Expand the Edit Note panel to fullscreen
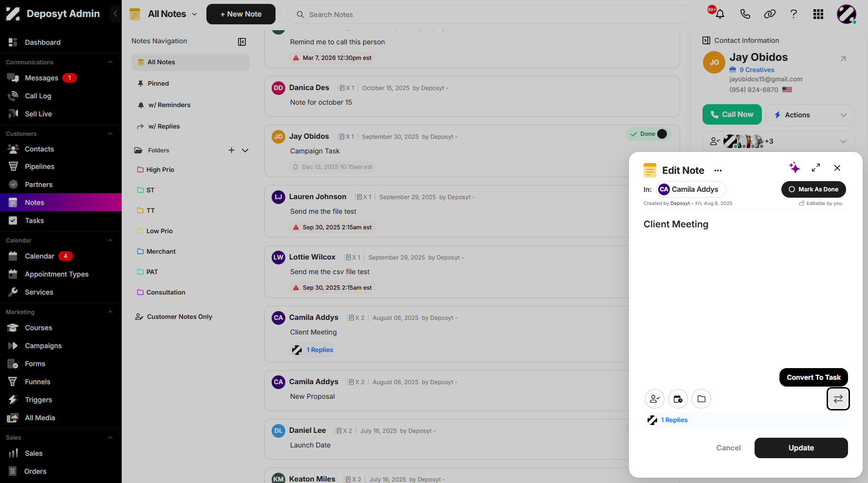The image size is (868, 483). pos(816,168)
